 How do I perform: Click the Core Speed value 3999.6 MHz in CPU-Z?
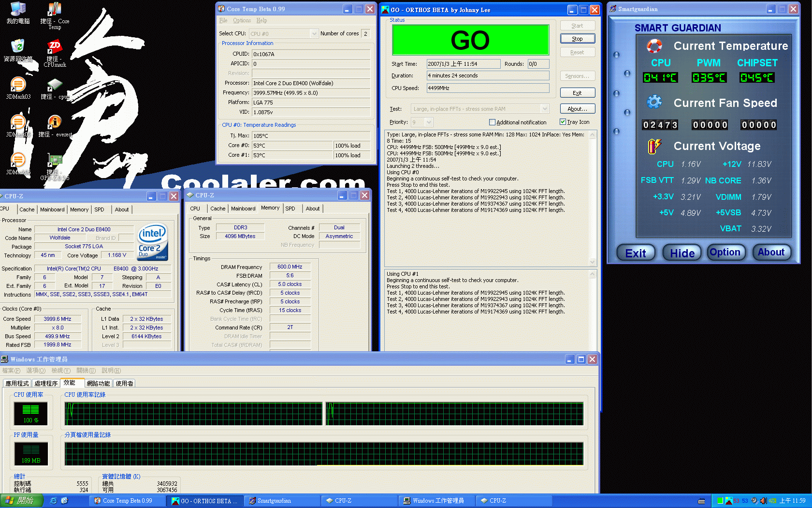point(58,319)
